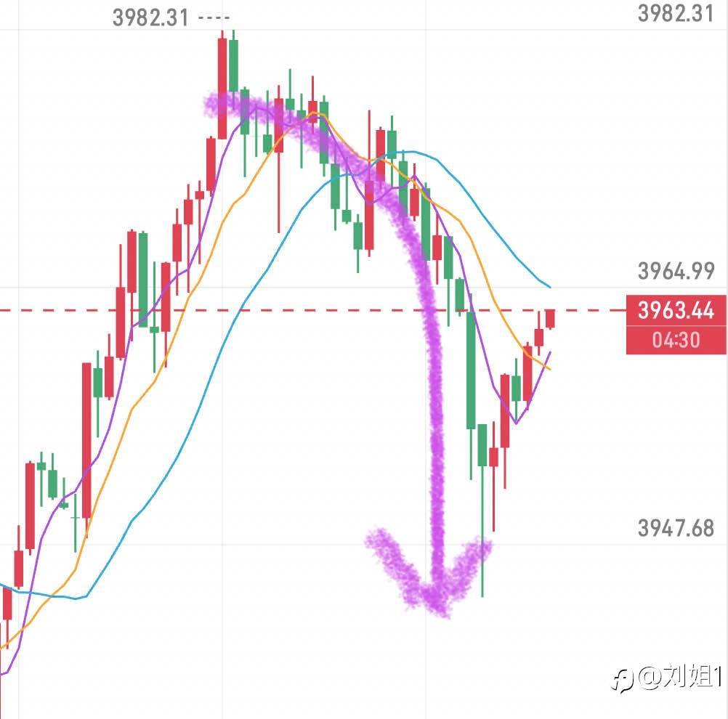The image size is (728, 719).
Task: Click the red 3963.44 current price tag
Action: [x=675, y=310]
